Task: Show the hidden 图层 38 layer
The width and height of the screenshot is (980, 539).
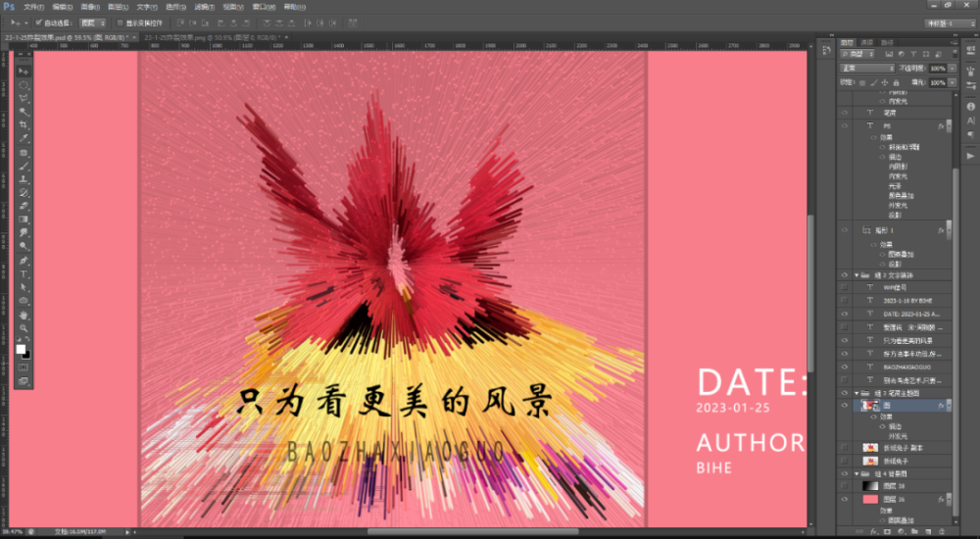Action: (x=845, y=486)
